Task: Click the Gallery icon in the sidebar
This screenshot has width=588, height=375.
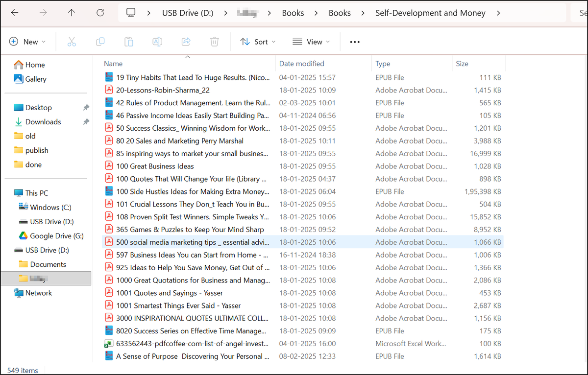Action: click(x=19, y=79)
